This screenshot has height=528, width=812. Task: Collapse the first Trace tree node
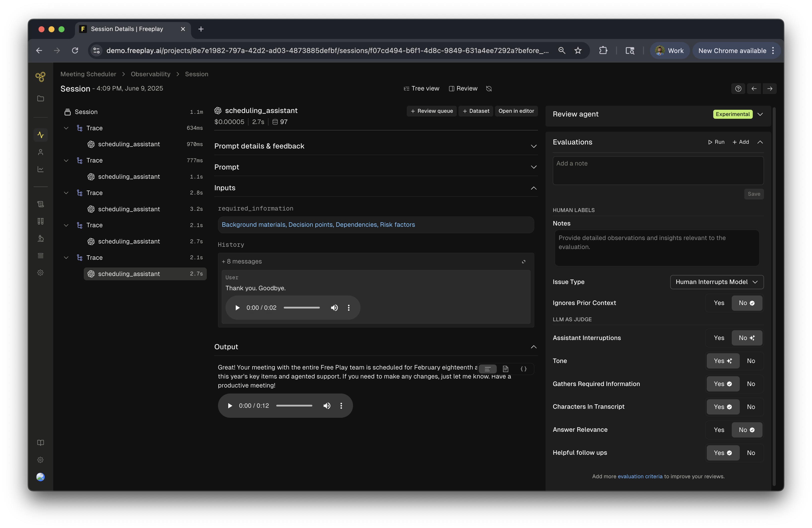66,128
